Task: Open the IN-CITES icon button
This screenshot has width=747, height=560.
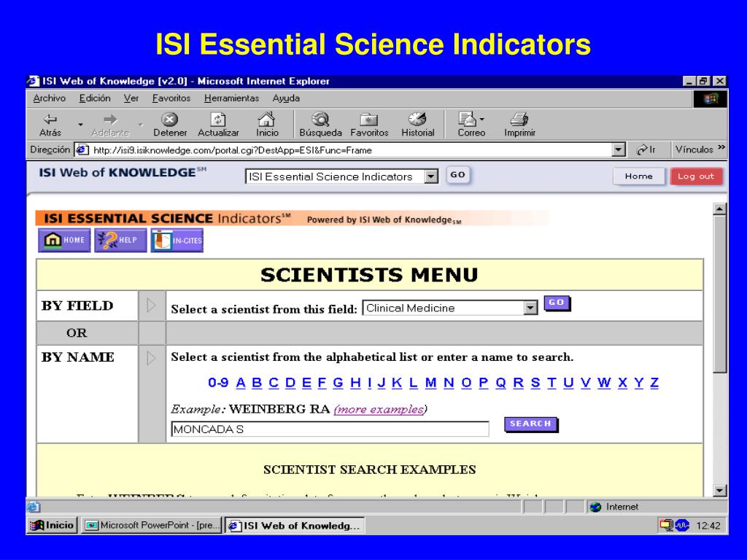Action: (177, 240)
